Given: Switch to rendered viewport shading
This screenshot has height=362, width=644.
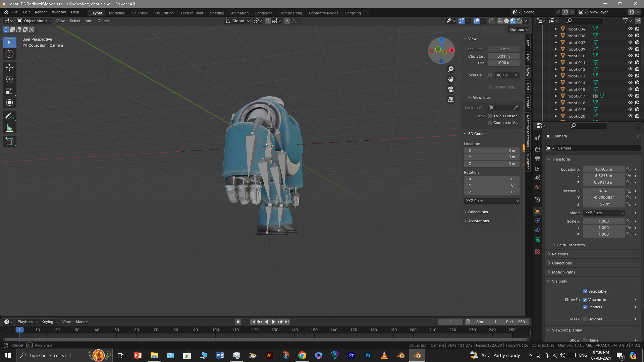Looking at the screenshot, I should (x=519, y=21).
